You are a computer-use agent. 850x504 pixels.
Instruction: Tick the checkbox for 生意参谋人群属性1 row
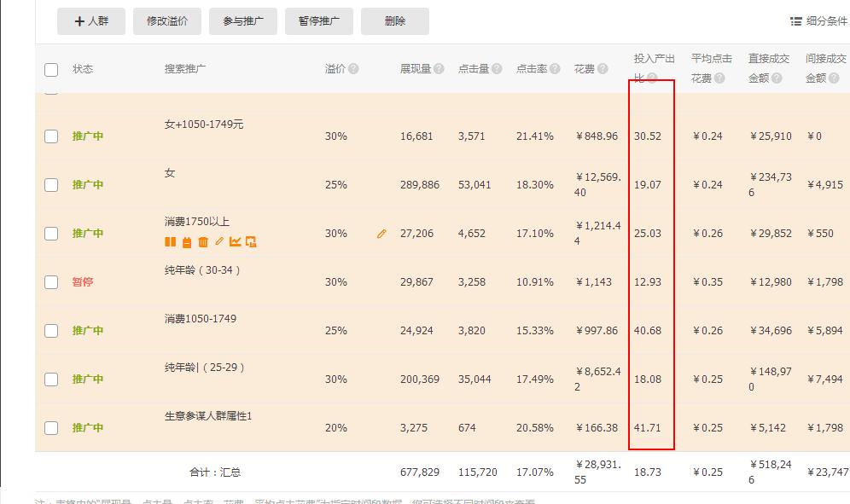[x=51, y=428]
